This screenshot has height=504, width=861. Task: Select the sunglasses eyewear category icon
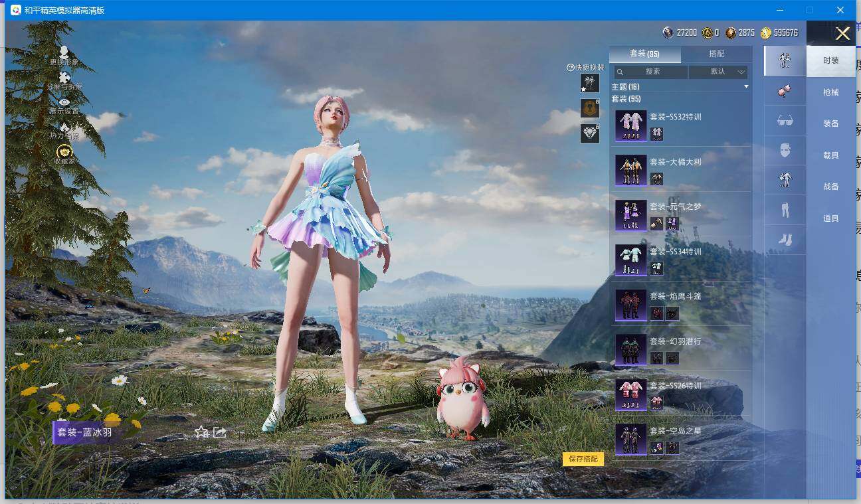point(785,120)
